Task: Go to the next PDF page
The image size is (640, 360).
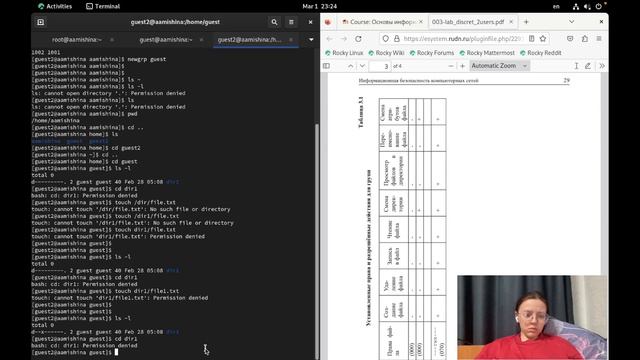Action: point(362,66)
